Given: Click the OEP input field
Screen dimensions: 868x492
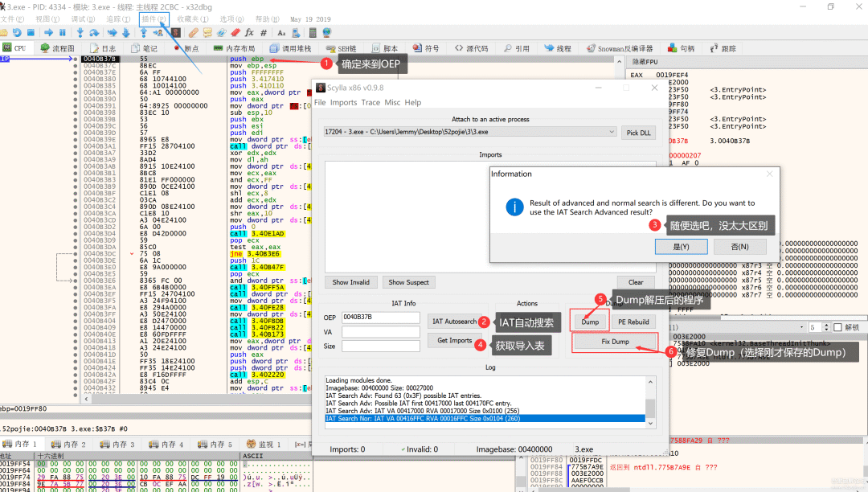Looking at the screenshot, I should [x=381, y=317].
